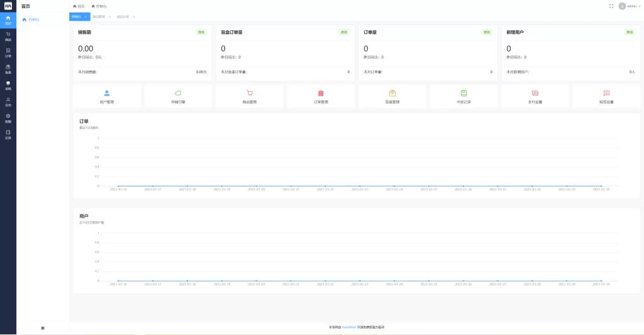The width and height of the screenshot is (644, 335).
Task: Toggle fullscreen mode icon
Action: click(x=611, y=6)
